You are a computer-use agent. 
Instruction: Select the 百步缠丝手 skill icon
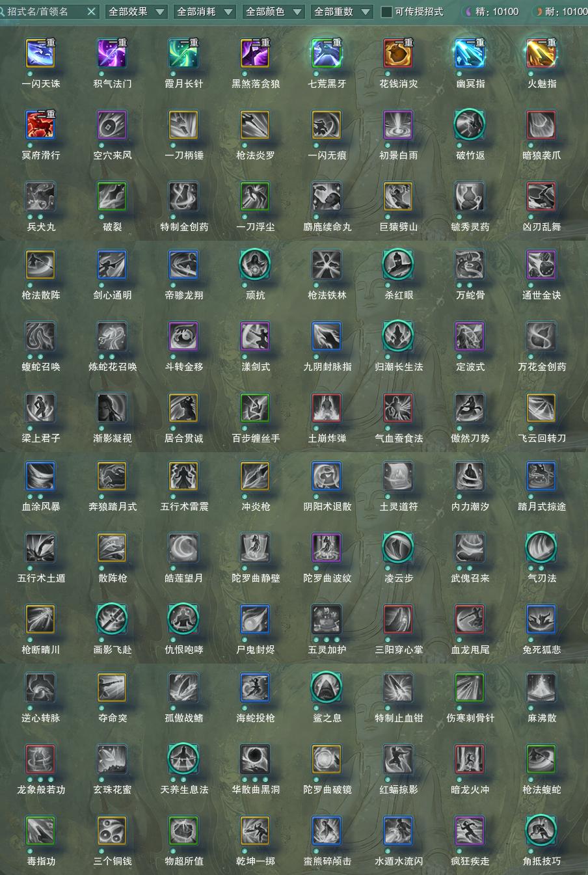click(x=255, y=408)
